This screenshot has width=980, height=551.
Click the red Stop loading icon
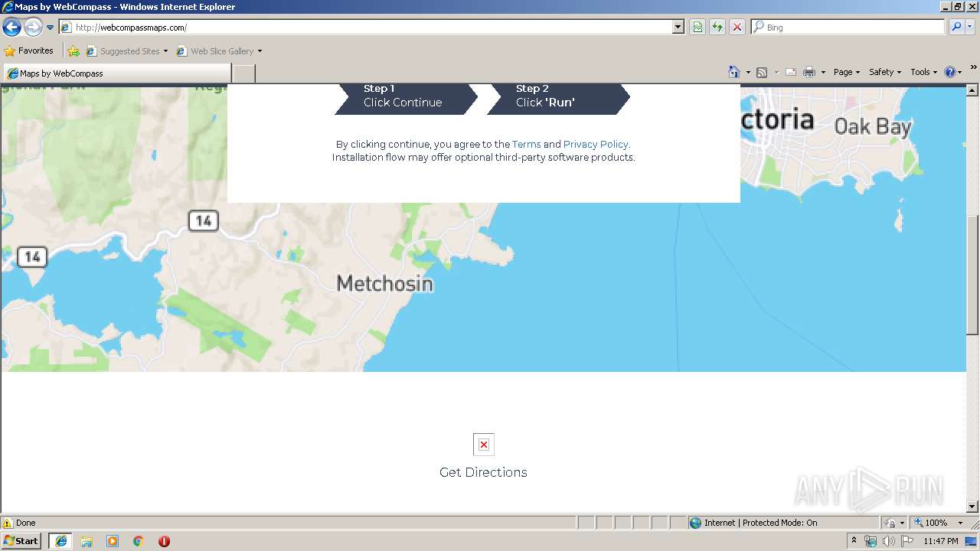point(737,27)
